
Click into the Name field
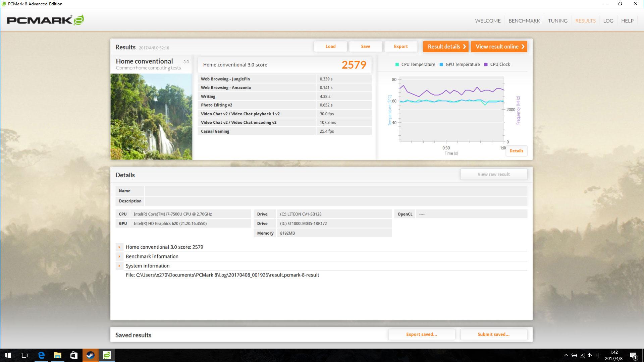coord(336,191)
